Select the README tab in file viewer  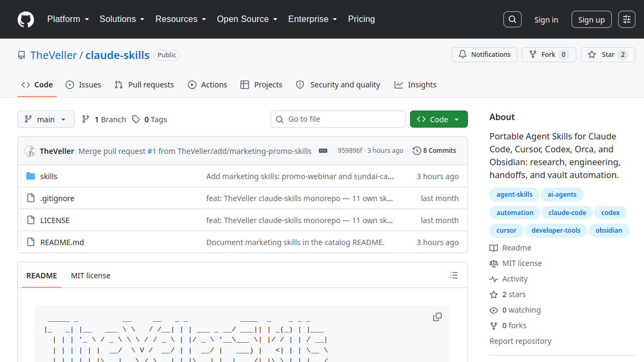tap(41, 276)
